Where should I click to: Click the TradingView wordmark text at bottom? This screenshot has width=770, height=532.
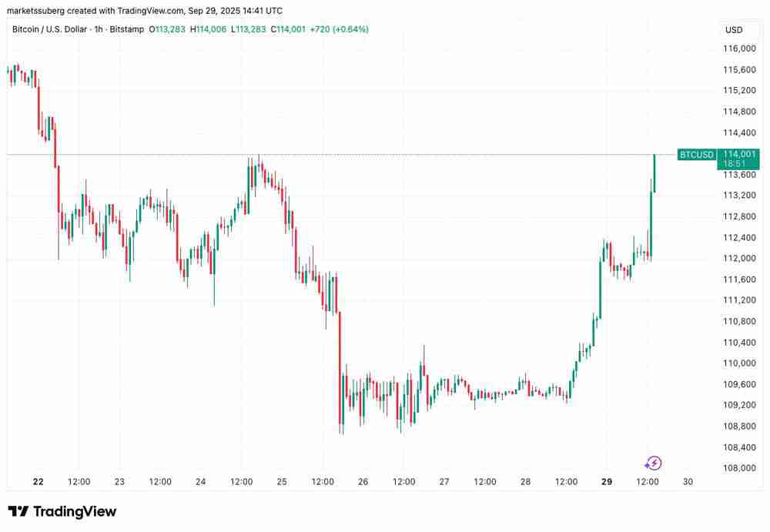[74, 511]
